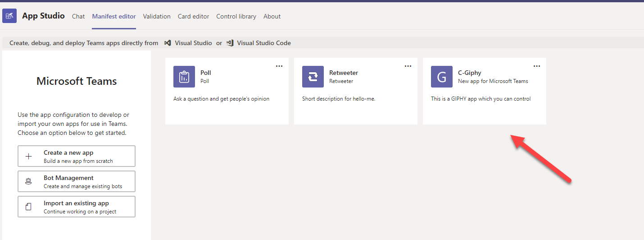Open the Poll card more options menu

click(x=279, y=66)
